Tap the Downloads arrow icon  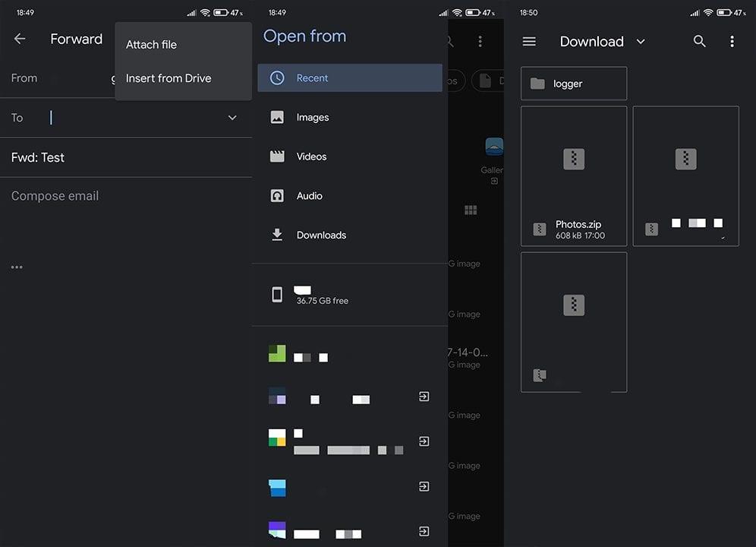pos(277,235)
